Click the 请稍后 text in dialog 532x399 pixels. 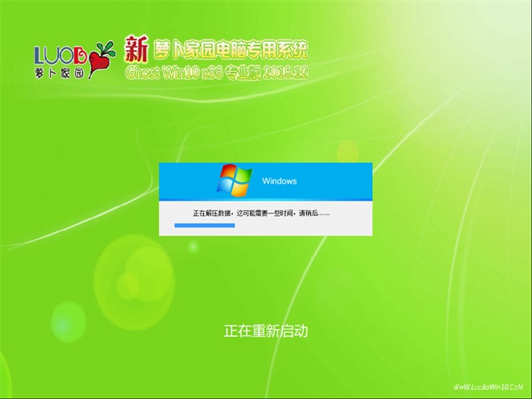315,213
